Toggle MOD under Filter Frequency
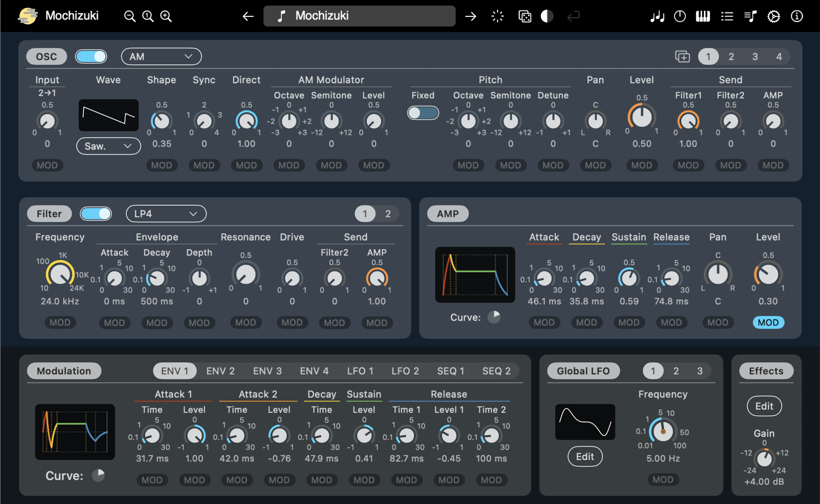This screenshot has height=504, width=820. 60,322
